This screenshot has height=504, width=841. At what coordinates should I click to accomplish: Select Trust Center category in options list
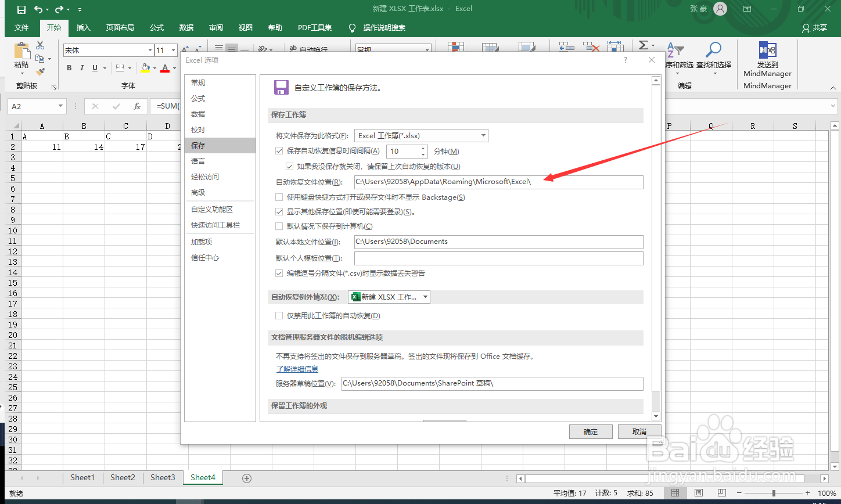[x=220, y=257]
